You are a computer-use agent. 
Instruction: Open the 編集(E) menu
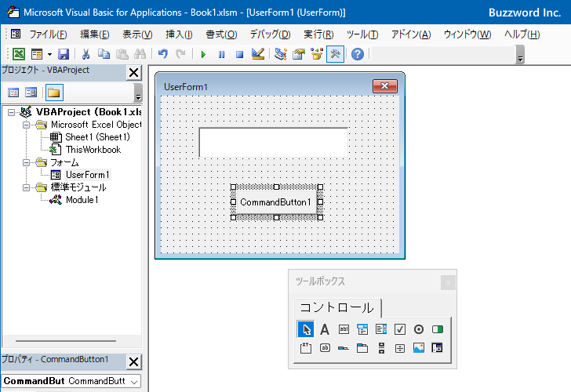click(95, 34)
